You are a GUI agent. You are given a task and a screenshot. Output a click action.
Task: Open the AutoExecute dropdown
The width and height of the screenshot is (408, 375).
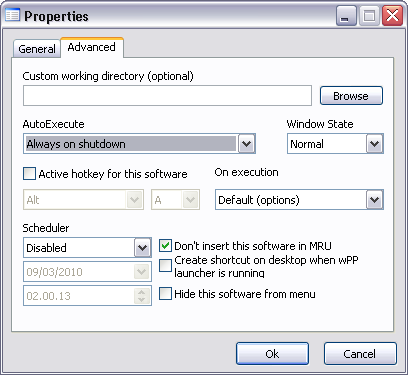coord(246,144)
